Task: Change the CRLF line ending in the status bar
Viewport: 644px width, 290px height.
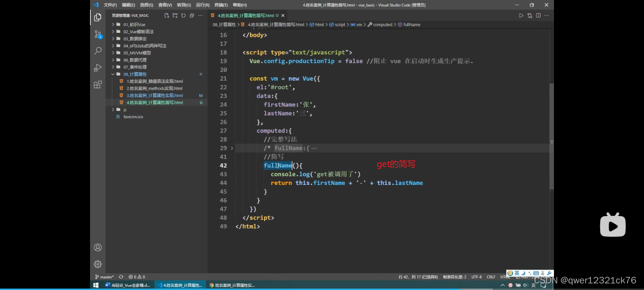Action: pos(491,277)
